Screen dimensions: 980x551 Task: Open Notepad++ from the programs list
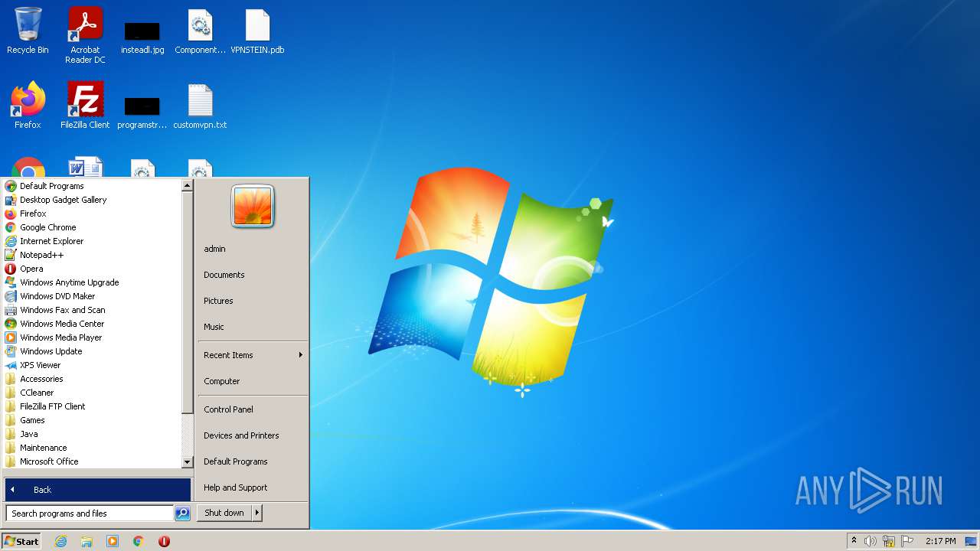92,255
